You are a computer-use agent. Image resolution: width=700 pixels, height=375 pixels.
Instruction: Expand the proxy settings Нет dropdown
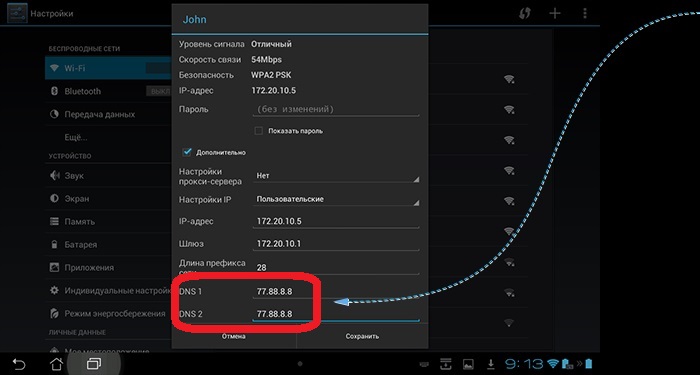(x=336, y=176)
